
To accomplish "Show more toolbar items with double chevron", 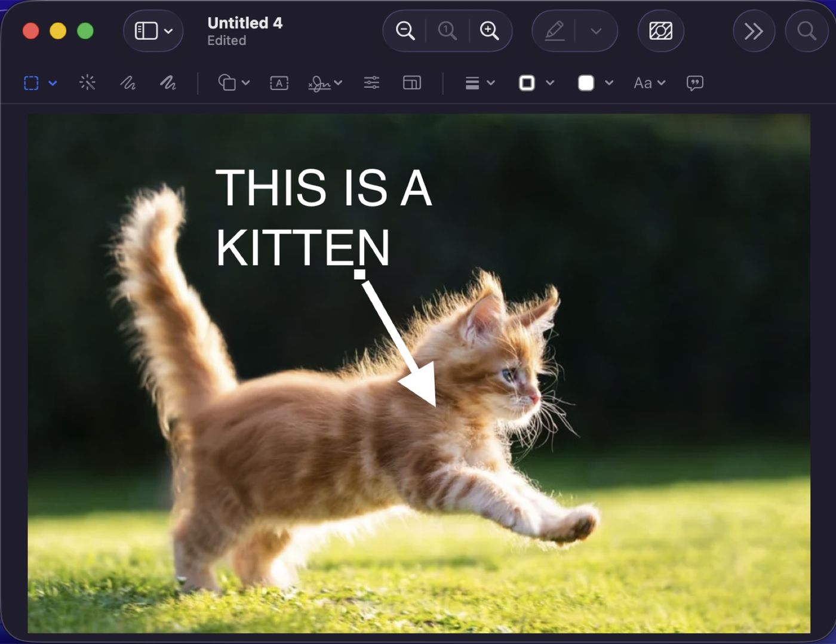I will pos(754,30).
